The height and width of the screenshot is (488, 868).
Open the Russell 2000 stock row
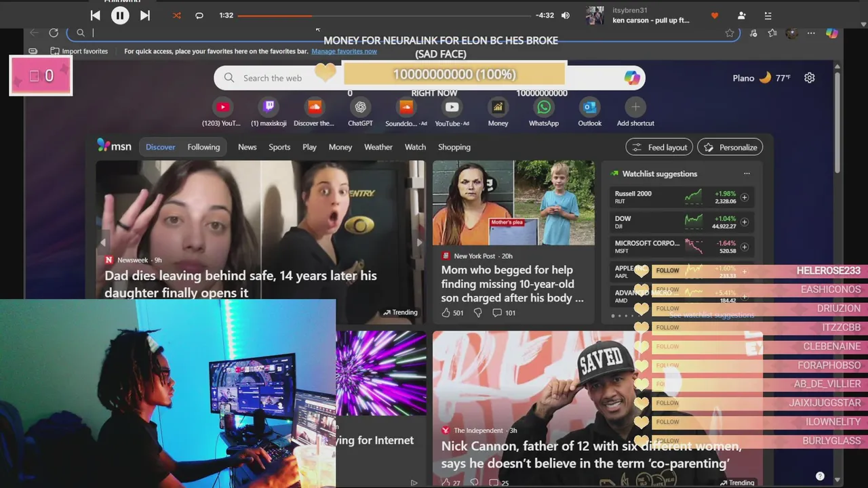coord(682,197)
